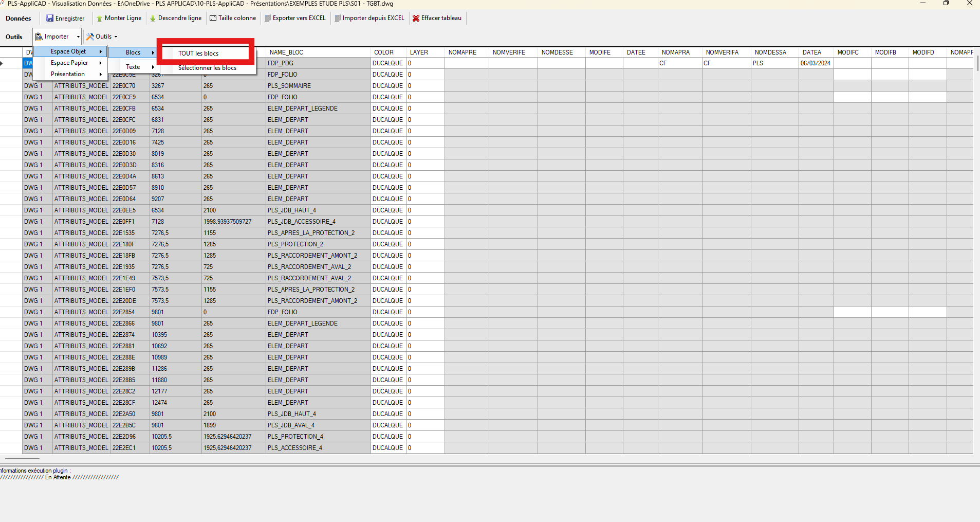Screen dimensions: 980x522
Task: Open the Données menu
Action: pos(18,18)
